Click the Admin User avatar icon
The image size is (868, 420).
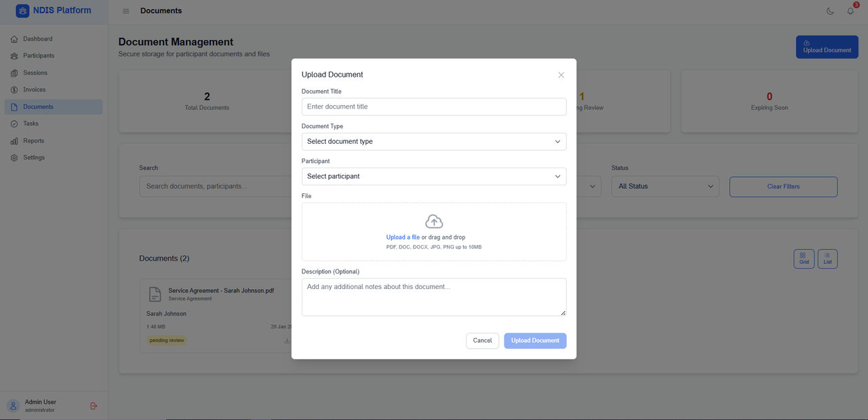[13, 406]
